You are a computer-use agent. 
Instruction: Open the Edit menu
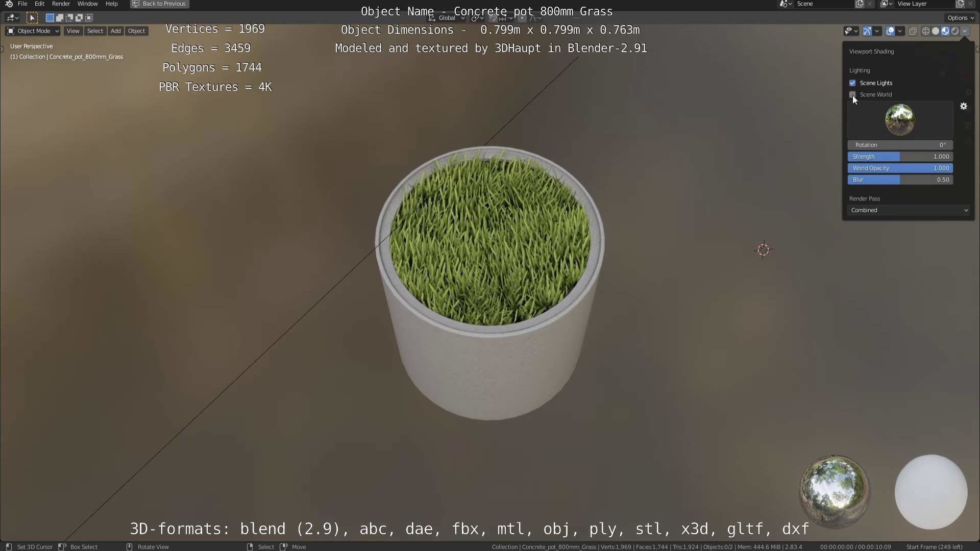[x=39, y=4]
